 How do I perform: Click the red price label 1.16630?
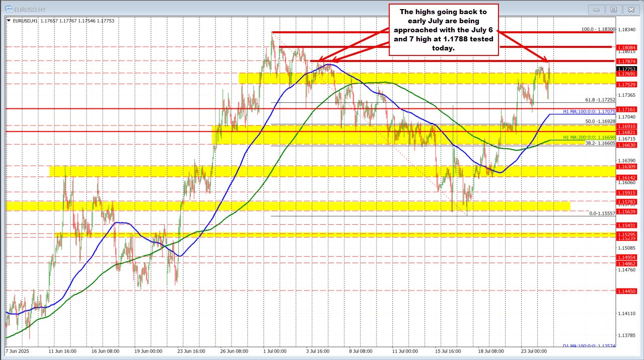(627, 145)
